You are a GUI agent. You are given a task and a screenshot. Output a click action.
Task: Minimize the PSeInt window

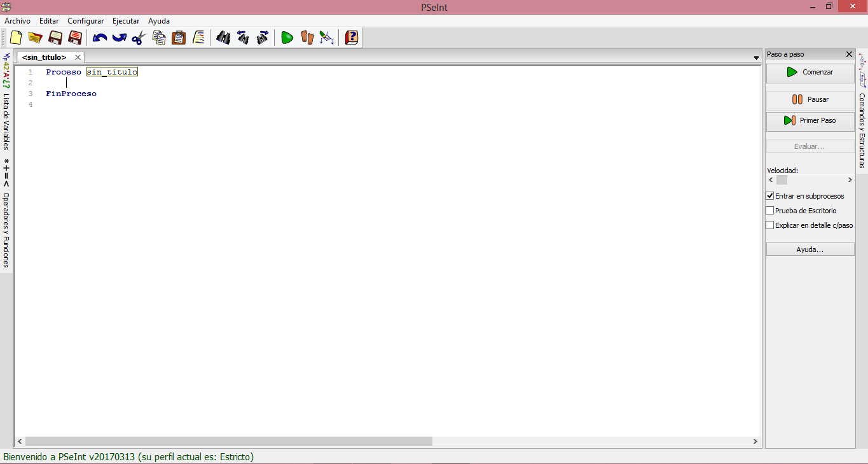(x=813, y=6)
